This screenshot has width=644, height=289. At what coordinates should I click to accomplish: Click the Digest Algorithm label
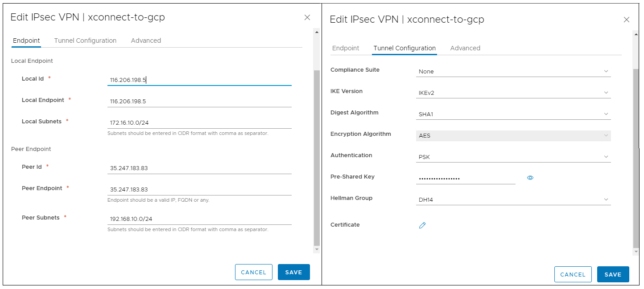pyautogui.click(x=355, y=113)
